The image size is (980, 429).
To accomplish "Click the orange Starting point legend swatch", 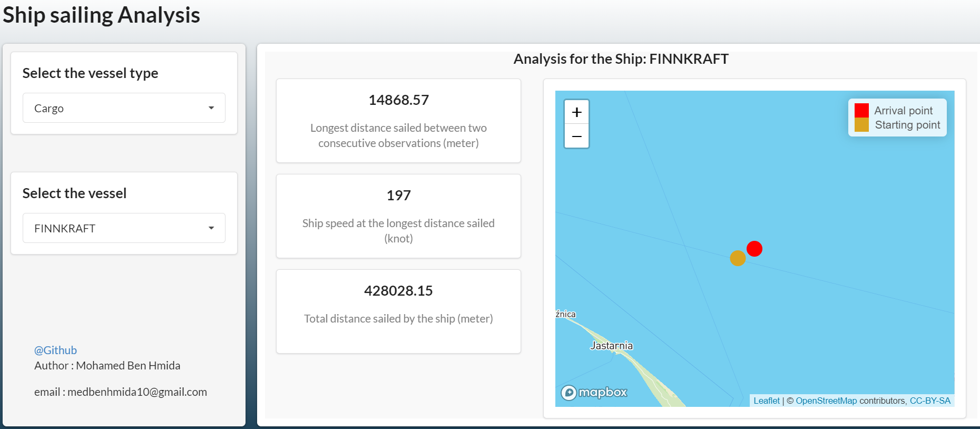I will coord(861,124).
